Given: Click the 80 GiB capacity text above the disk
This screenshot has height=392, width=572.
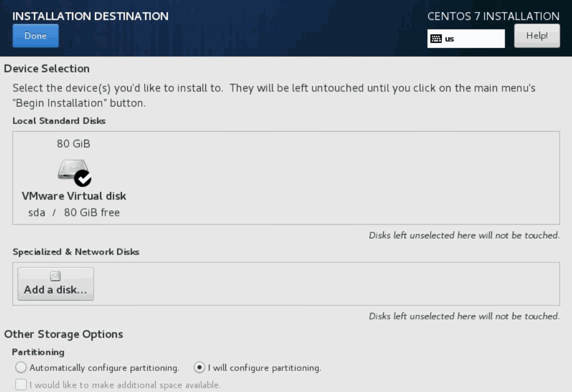Looking at the screenshot, I should pyautogui.click(x=74, y=144).
